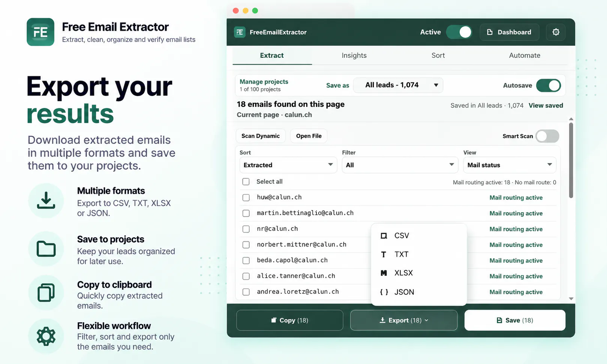Open the Sort dropdown set to Extracted
Image resolution: width=607 pixels, height=364 pixels.
(288, 165)
